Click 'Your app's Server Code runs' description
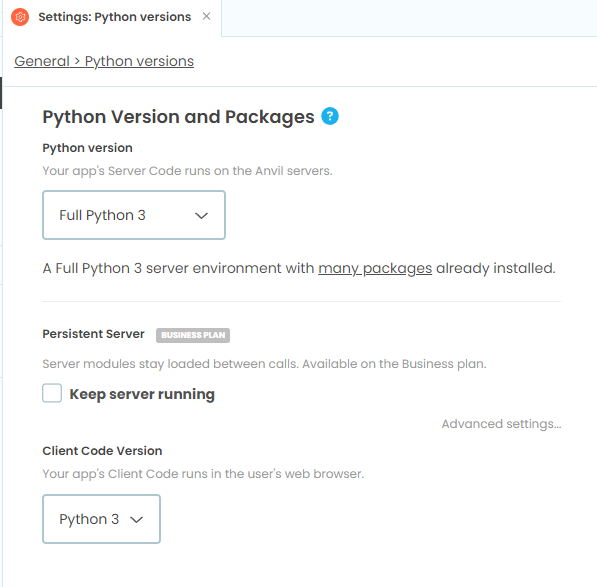597x587 pixels. [x=187, y=171]
